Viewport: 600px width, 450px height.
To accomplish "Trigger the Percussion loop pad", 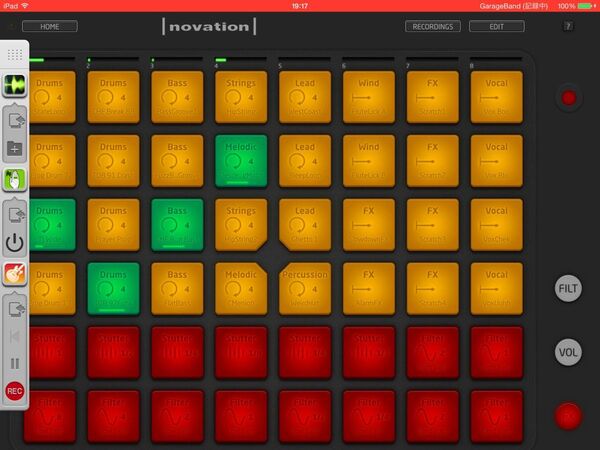I will coord(305,289).
